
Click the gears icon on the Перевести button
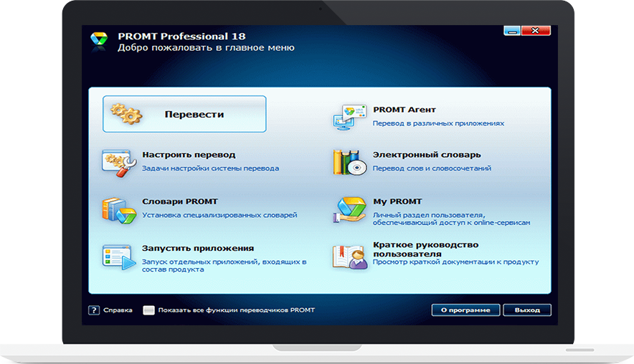[126, 114]
